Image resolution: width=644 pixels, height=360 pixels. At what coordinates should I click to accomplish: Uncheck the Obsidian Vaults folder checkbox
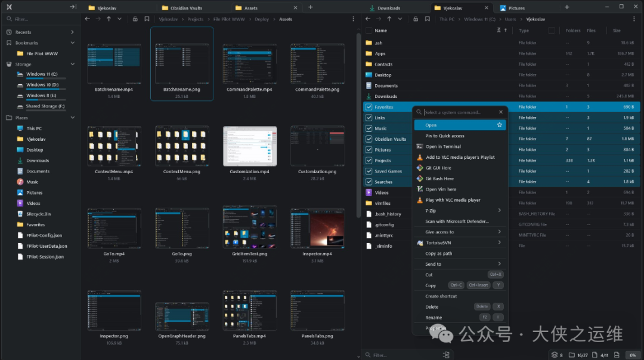369,139
